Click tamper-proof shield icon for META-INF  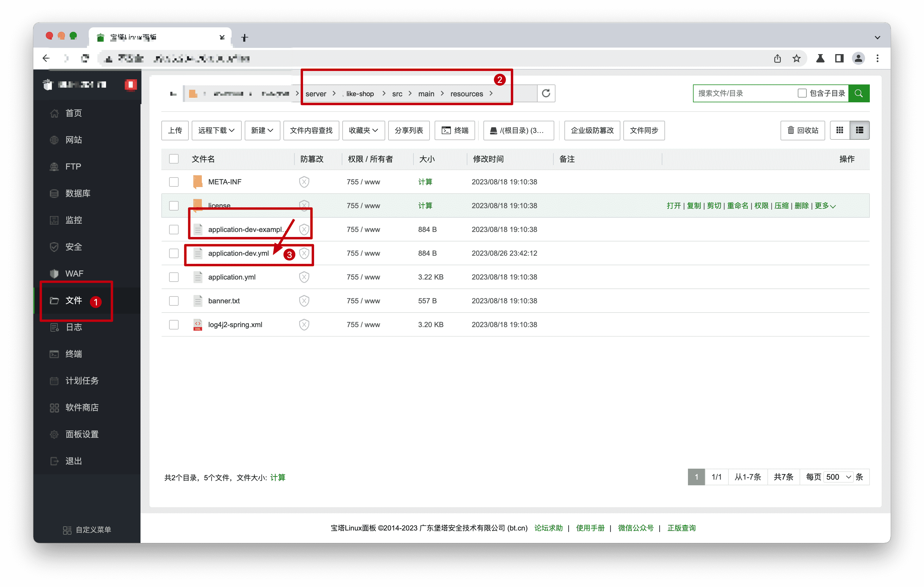(304, 182)
